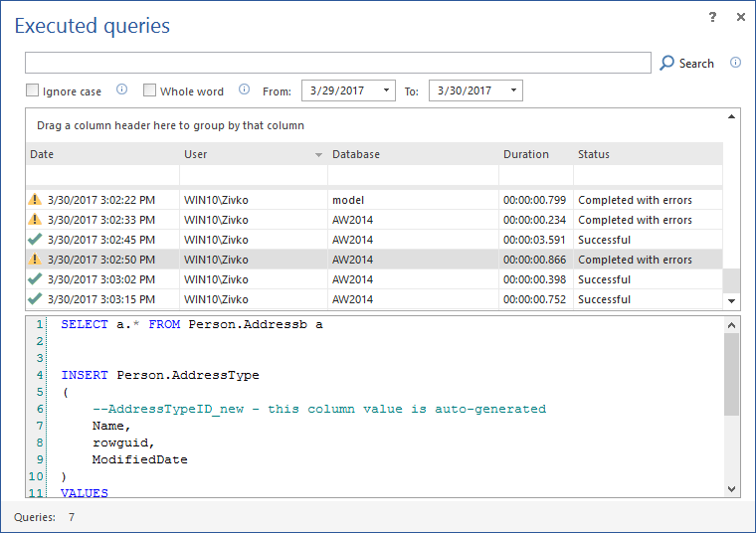Click SQL preview scrollbar down arrow
This screenshot has width=756, height=533.
tap(731, 488)
